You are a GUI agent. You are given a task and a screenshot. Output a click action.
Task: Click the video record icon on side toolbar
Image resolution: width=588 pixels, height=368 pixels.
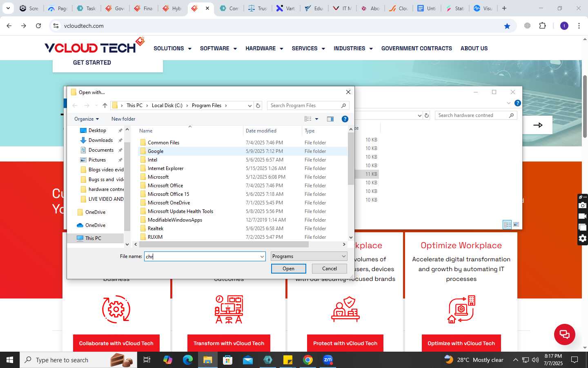tap(583, 216)
